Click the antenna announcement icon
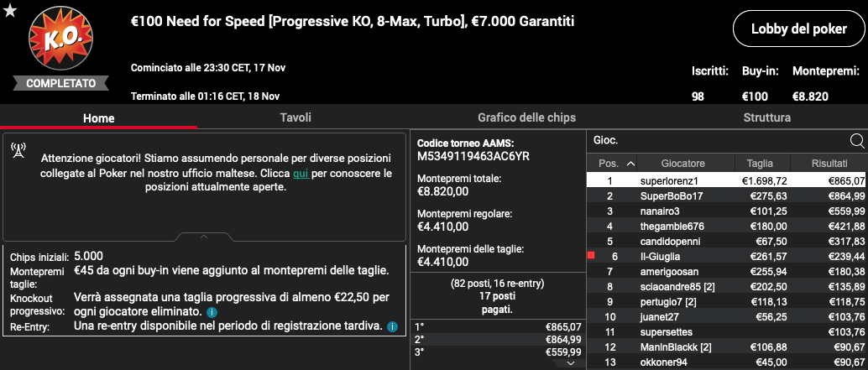This screenshot has height=370, width=868. [x=18, y=150]
